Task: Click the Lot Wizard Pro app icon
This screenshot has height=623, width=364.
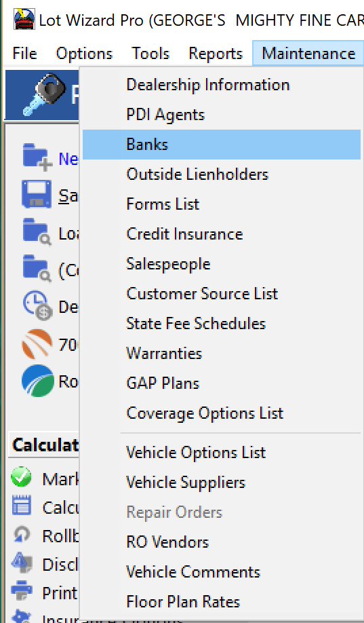Action: click(24, 19)
